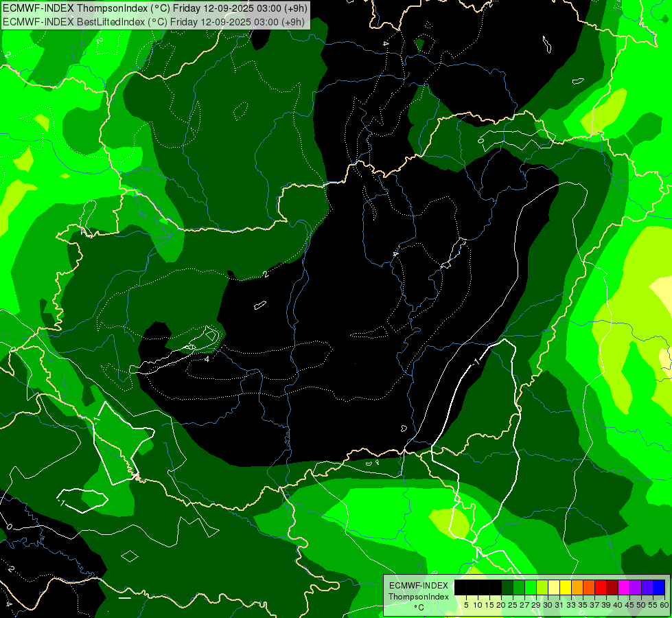Select the orange-red 35–37 legend swatch
Screen dimensions: 672x618
[589, 587]
